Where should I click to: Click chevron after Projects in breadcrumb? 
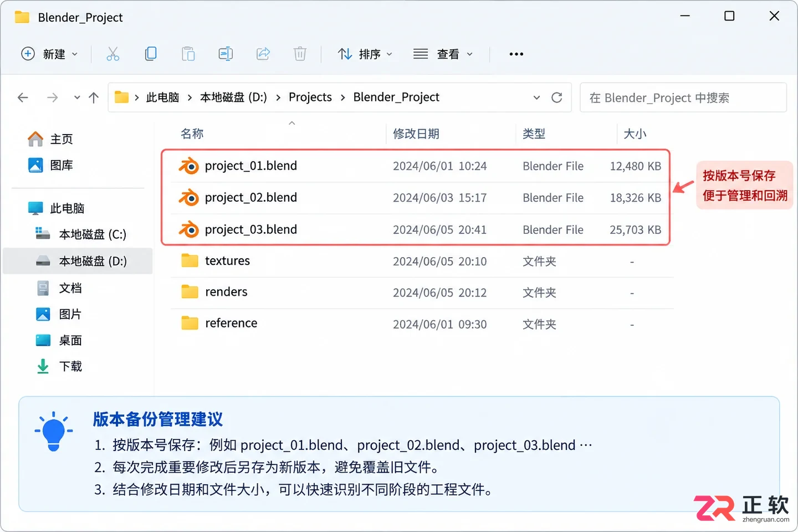tap(342, 98)
